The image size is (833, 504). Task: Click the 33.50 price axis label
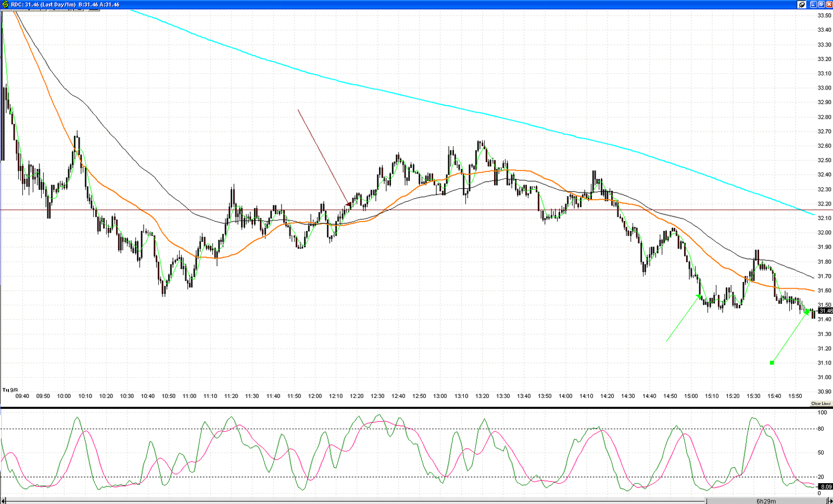pos(824,16)
